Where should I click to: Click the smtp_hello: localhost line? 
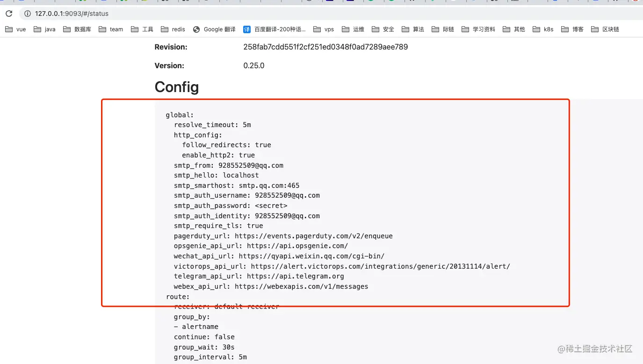216,175
